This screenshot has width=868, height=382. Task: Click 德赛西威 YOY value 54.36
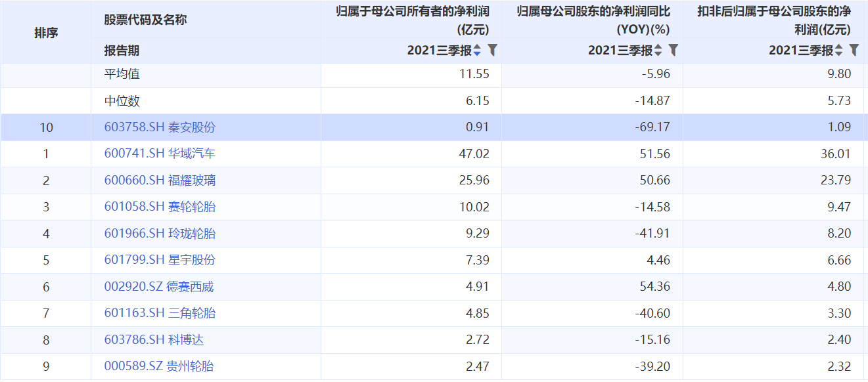click(x=655, y=287)
